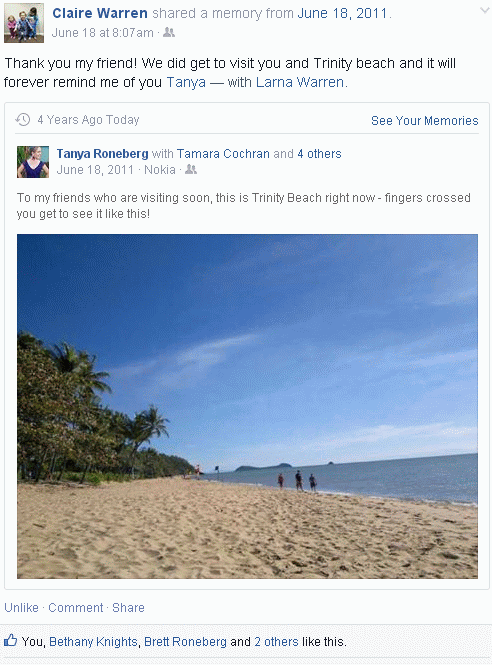Viewport: 492px width, 665px height.
Task: Click the thumbs-up like icon
Action: [x=11, y=640]
